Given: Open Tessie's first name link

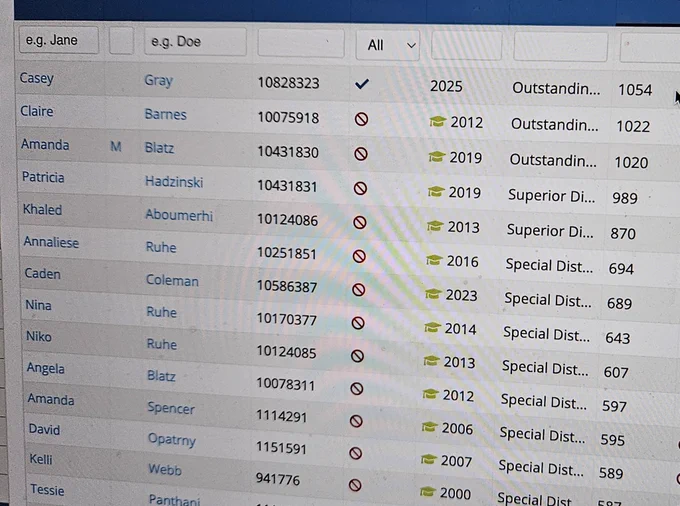Looking at the screenshot, I should pyautogui.click(x=47, y=490).
